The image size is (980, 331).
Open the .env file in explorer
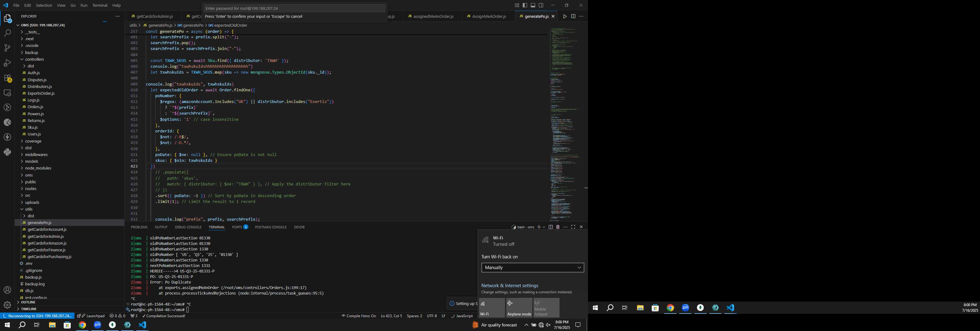29,264
